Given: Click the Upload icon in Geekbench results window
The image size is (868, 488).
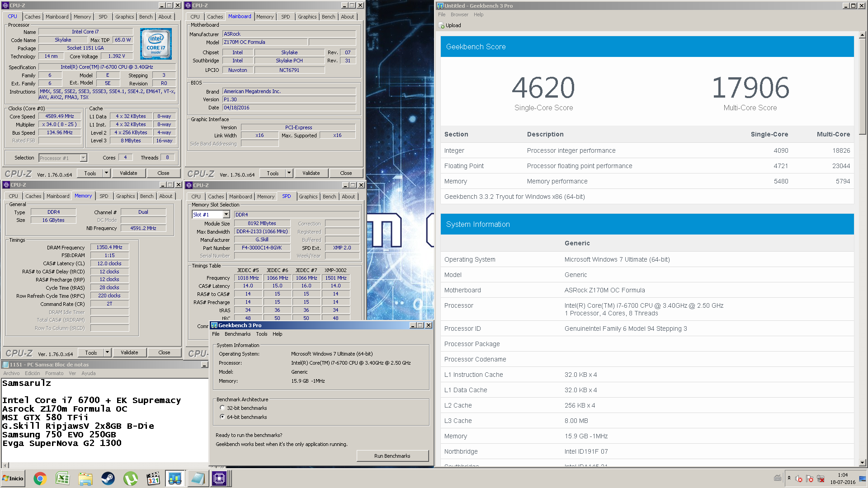Looking at the screenshot, I should [442, 26].
